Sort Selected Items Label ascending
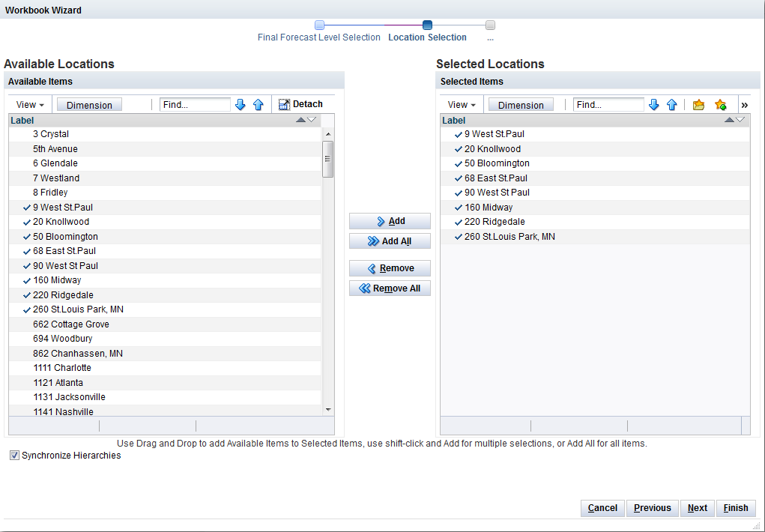 coord(729,120)
